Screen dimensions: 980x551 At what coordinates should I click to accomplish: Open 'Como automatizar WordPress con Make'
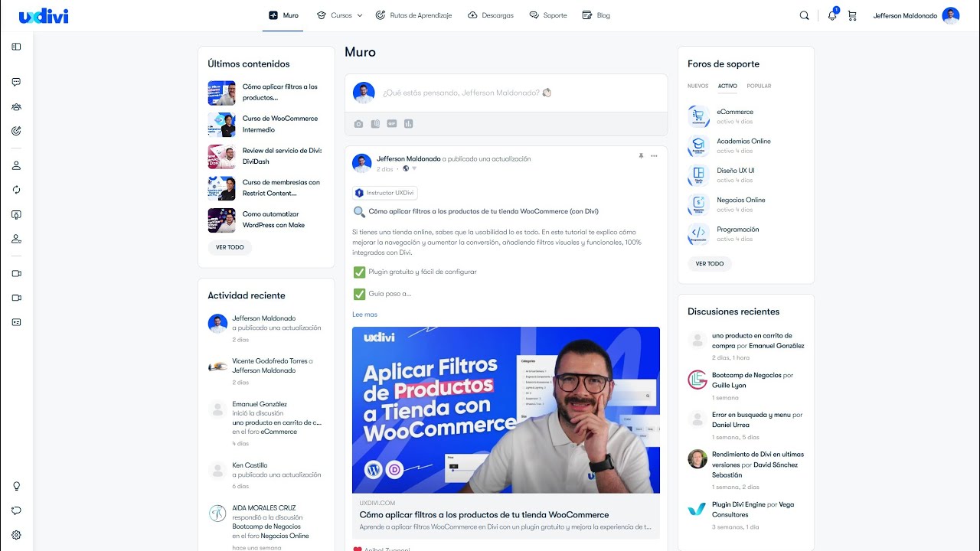coord(273,220)
